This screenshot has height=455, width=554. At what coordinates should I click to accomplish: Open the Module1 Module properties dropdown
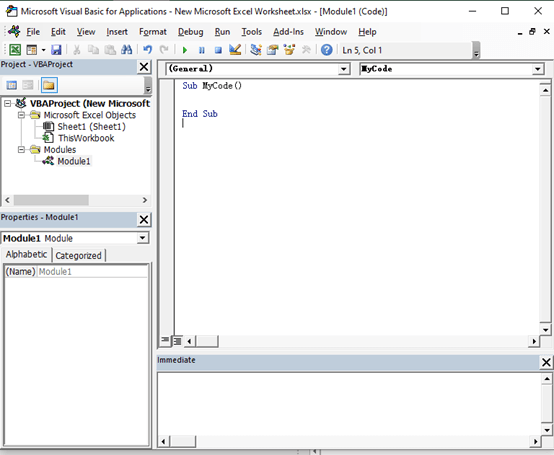click(x=142, y=238)
